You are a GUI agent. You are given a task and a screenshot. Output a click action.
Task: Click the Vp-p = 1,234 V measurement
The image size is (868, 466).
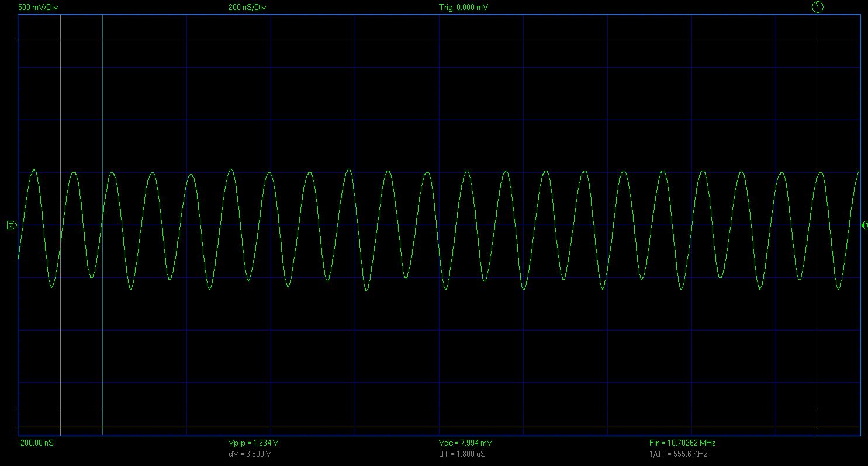tap(253, 443)
